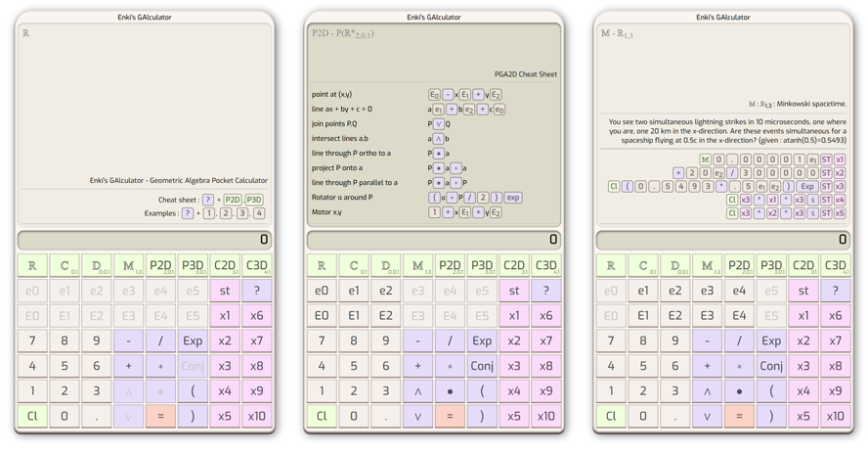
Task: Click the wedge chip in intersect lines row
Action: pyautogui.click(x=439, y=139)
